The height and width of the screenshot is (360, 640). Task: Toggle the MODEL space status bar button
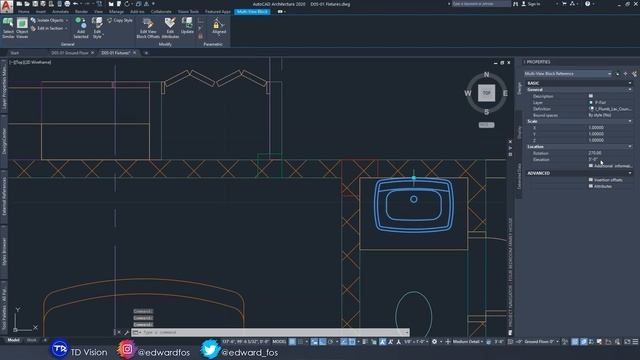pos(279,342)
